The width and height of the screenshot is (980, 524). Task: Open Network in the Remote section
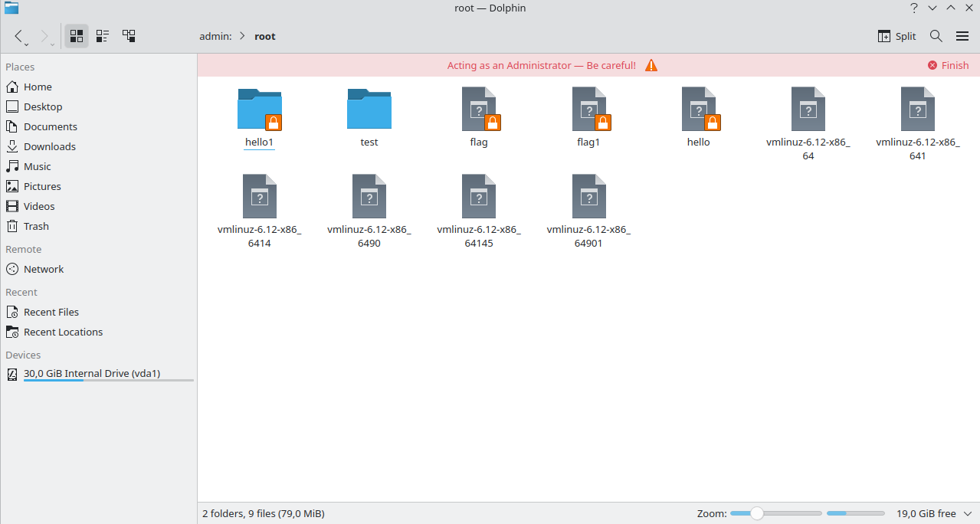tap(41, 269)
